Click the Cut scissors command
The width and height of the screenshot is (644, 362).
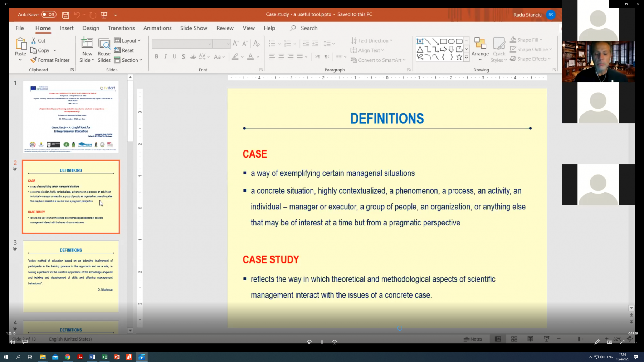pyautogui.click(x=38, y=41)
